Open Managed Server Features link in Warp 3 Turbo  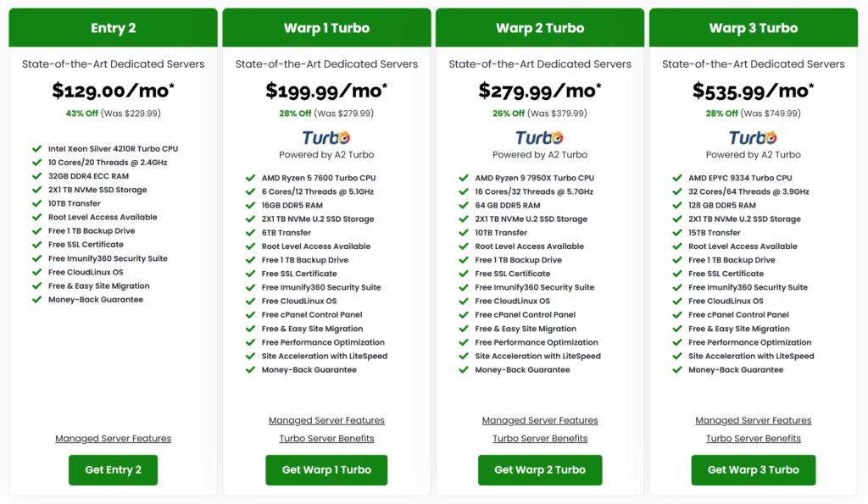(754, 420)
